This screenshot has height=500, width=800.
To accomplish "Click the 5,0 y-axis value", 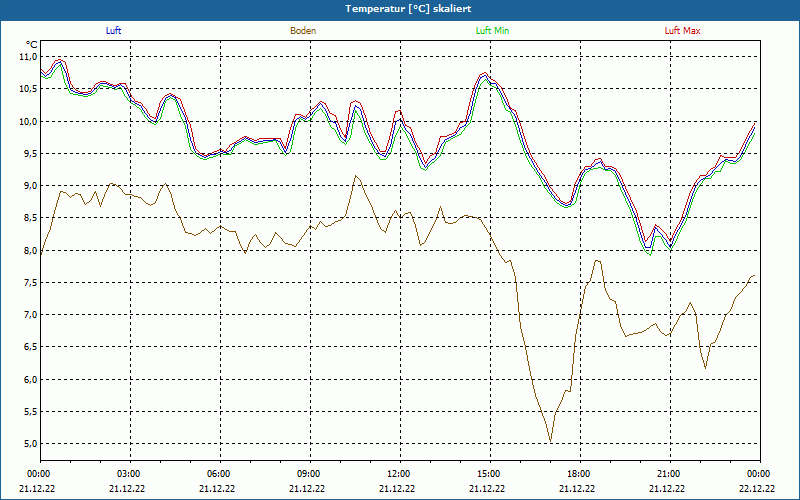I will [x=30, y=444].
